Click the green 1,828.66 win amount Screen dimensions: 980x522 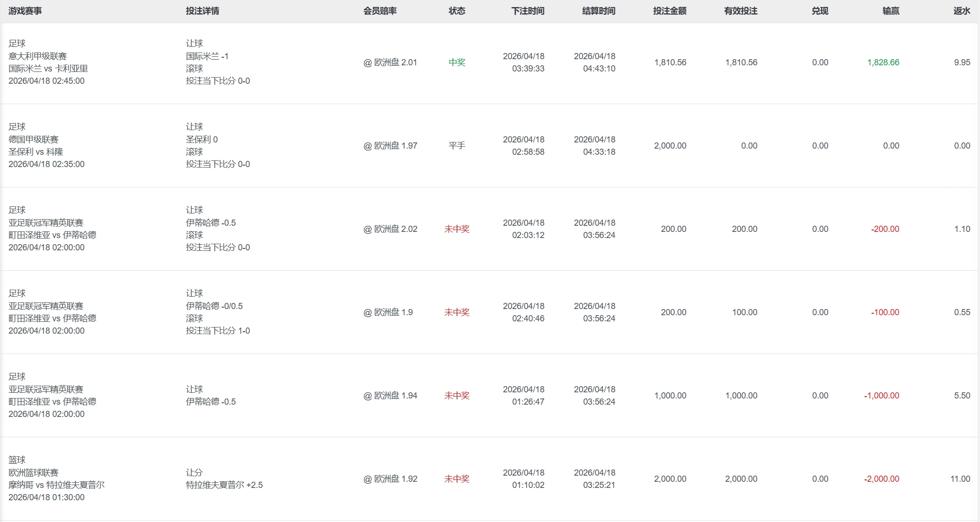[x=883, y=62]
